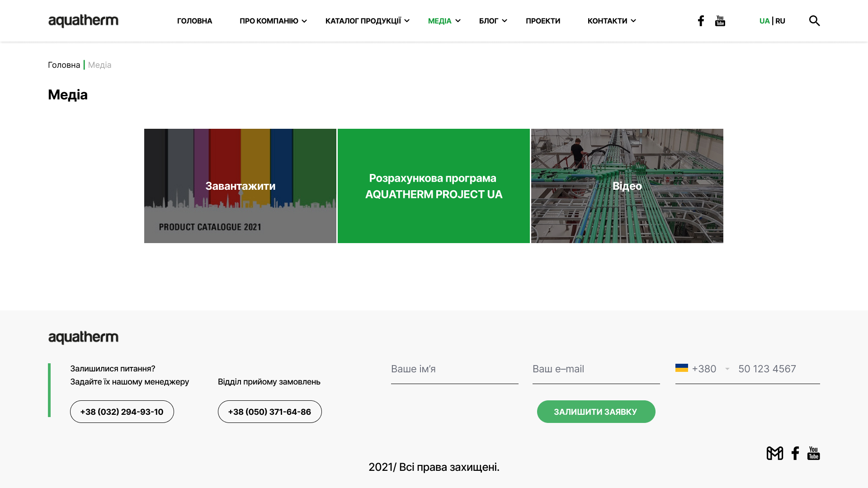Click the 2021/ Всі права захищені text
Image resolution: width=868 pixels, height=488 pixels.
click(434, 467)
